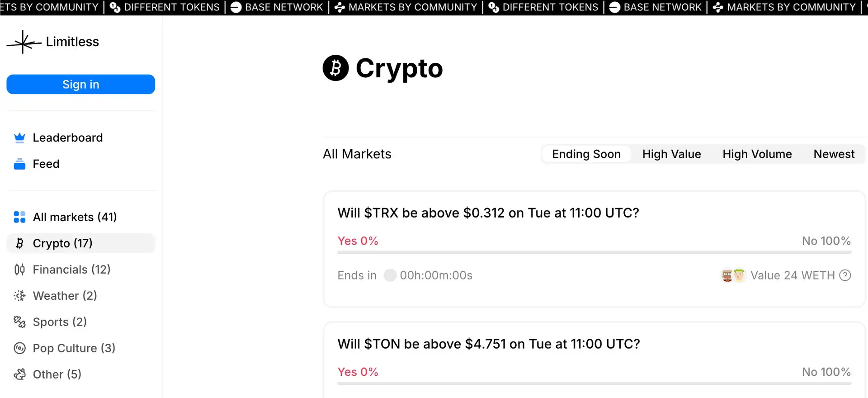Open the Leaderboard crown icon
Image resolution: width=868 pixels, height=398 pixels.
[19, 138]
